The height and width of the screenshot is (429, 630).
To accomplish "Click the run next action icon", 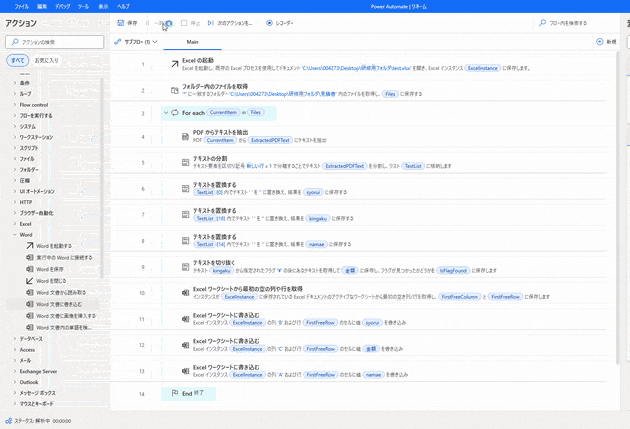I will [211, 23].
